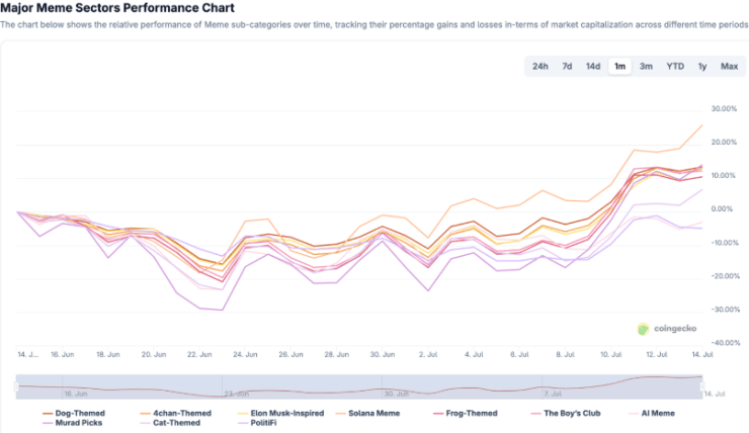Select the 1m time period
The height and width of the screenshot is (433, 749).
[x=620, y=67]
